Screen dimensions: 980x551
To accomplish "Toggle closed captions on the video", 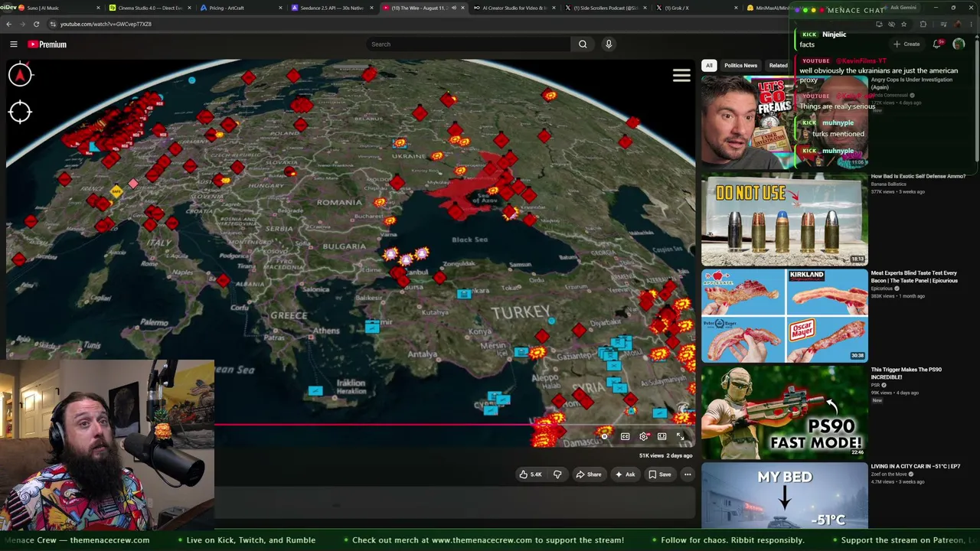I will [x=626, y=436].
